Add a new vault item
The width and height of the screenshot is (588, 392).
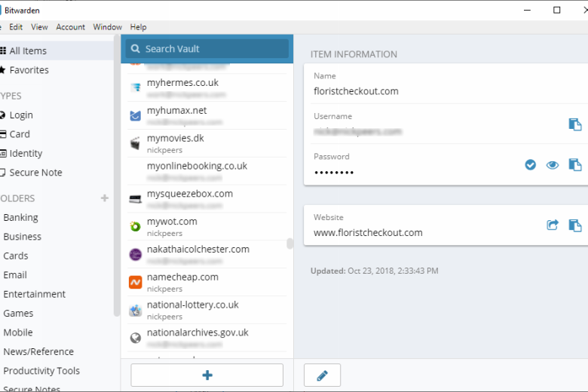click(207, 375)
